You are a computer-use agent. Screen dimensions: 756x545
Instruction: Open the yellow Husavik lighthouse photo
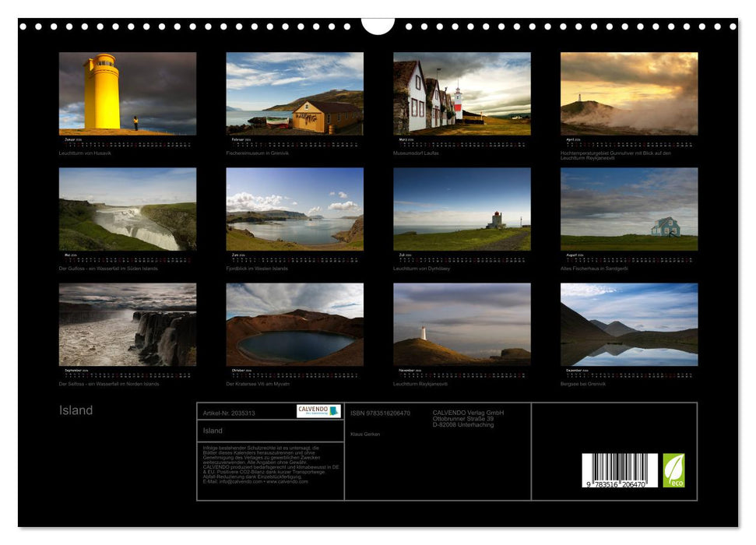click(128, 91)
